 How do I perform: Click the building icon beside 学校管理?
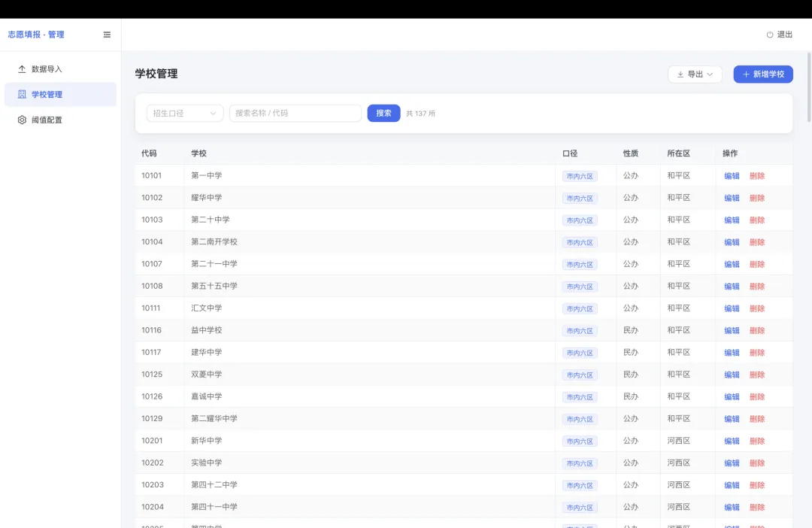point(22,94)
